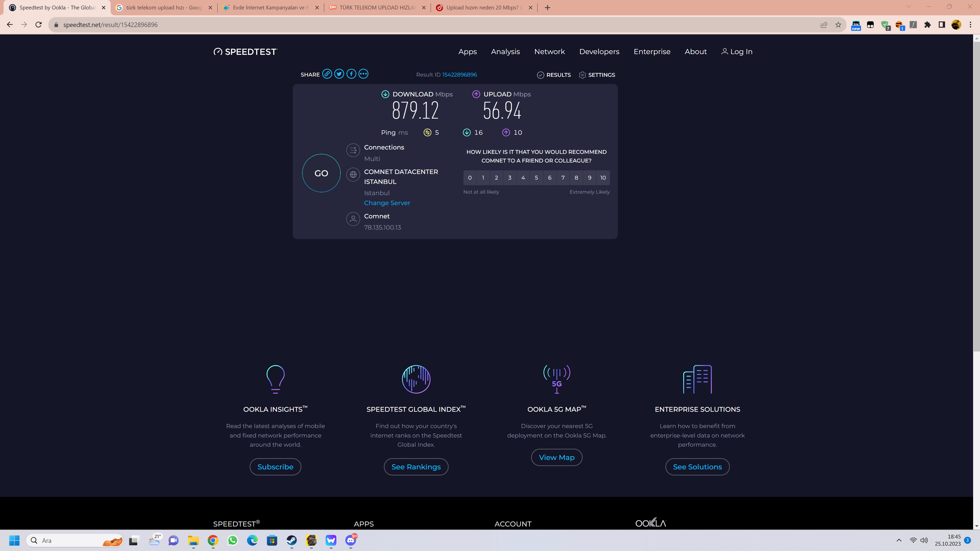Open Windows Start menu
The height and width of the screenshot is (551, 980).
(14, 540)
